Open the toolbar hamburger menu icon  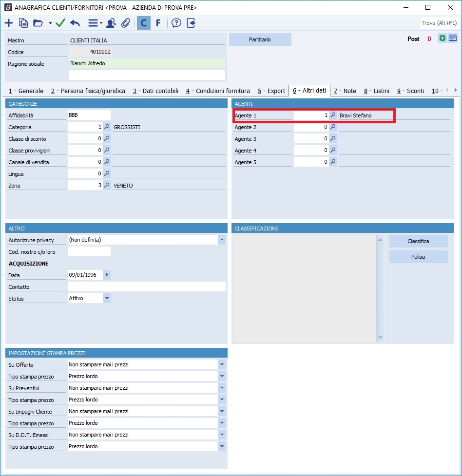(93, 23)
